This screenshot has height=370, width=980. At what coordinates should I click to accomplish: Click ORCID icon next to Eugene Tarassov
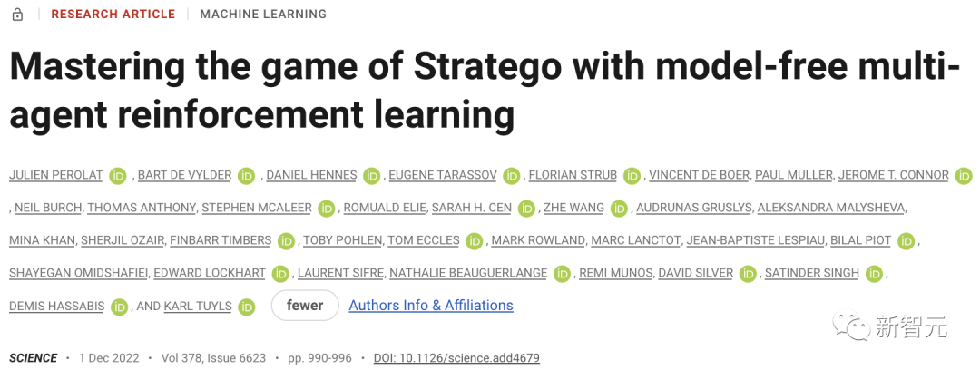(x=512, y=176)
